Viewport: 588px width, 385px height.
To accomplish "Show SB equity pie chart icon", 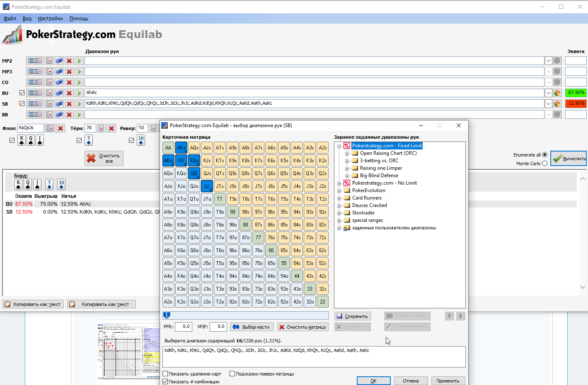I will coord(557,104).
